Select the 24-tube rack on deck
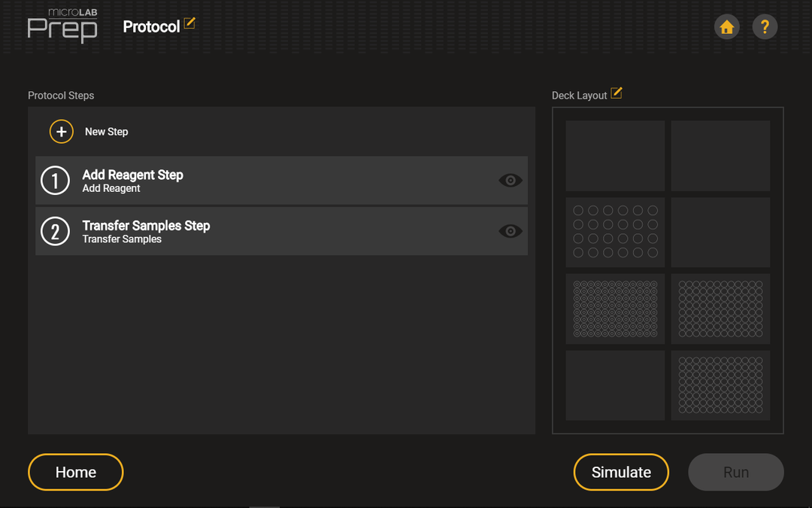Viewport: 812px width, 508px height. [615, 233]
